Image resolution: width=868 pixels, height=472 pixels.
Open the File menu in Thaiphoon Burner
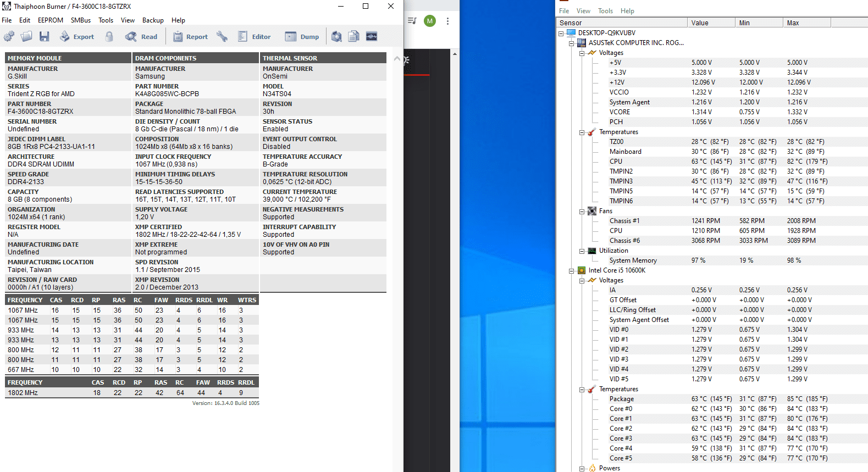[7, 20]
